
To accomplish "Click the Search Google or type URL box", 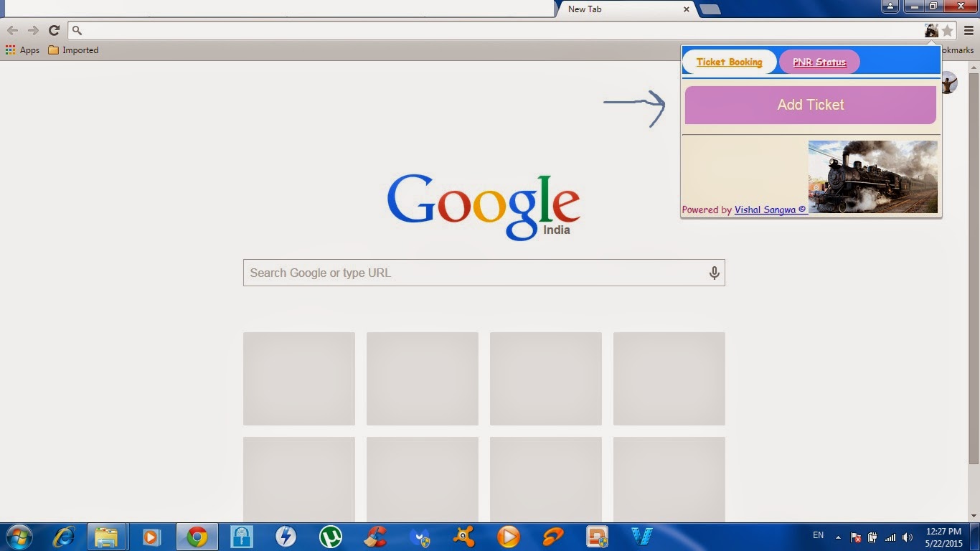I will pos(484,273).
